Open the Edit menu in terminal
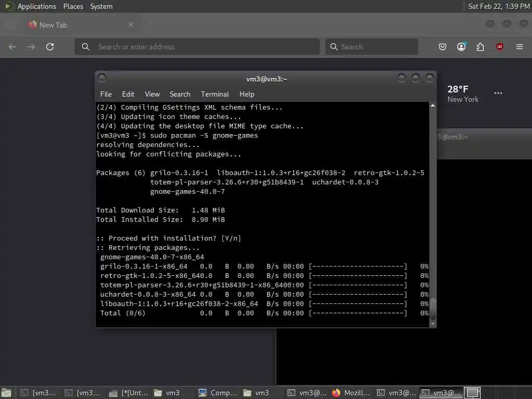The height and width of the screenshot is (399, 532). (x=128, y=95)
